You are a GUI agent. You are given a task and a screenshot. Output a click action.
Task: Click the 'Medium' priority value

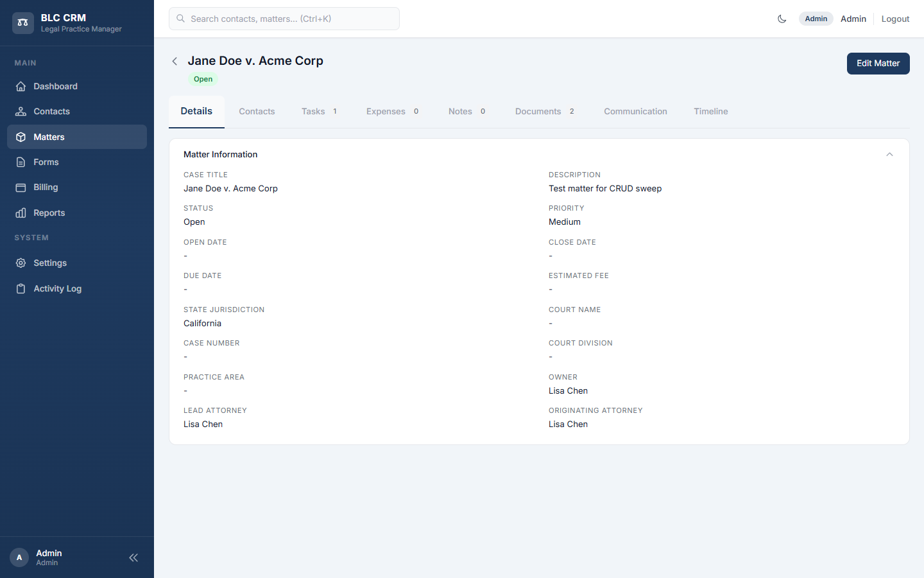(x=565, y=222)
